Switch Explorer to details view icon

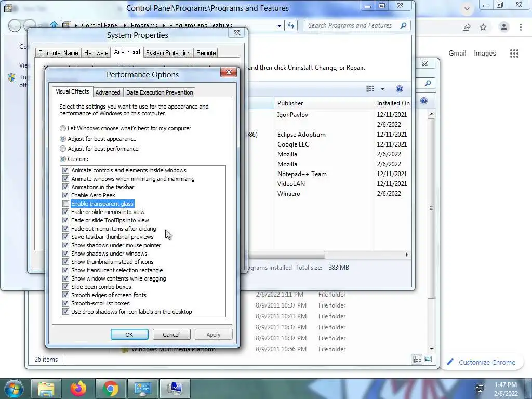[417, 359]
